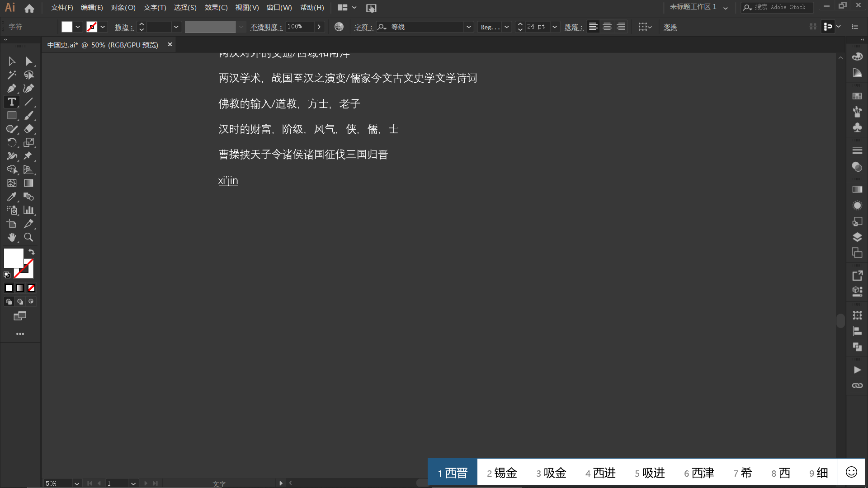Open the font size dropdown
This screenshot has height=488, width=868.
(555, 27)
